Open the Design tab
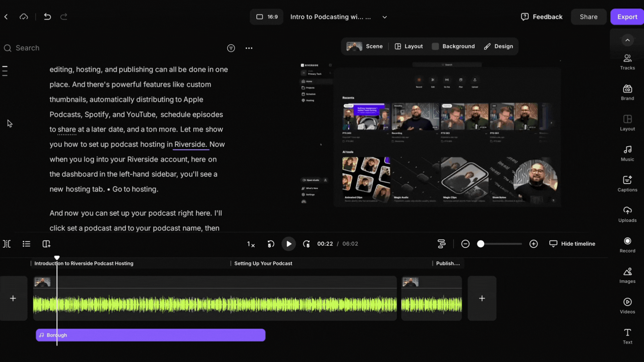Image resolution: width=644 pixels, height=362 pixels. [498, 46]
